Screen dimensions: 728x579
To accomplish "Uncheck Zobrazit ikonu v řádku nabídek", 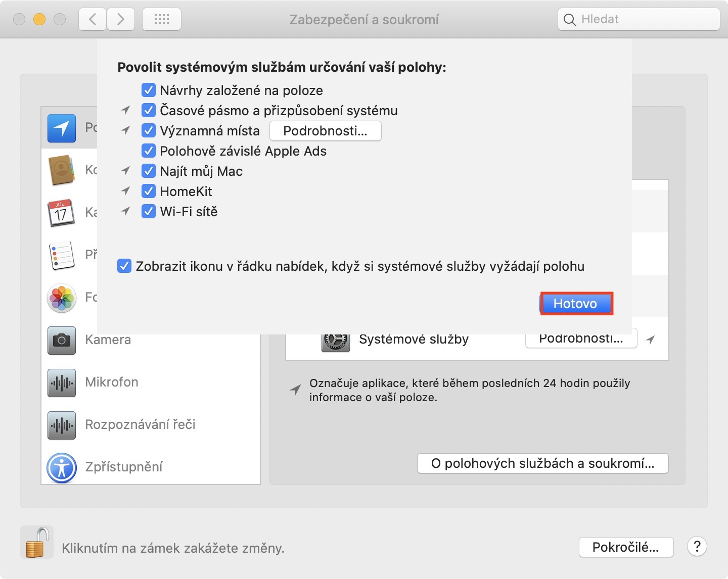I will pos(124,266).
